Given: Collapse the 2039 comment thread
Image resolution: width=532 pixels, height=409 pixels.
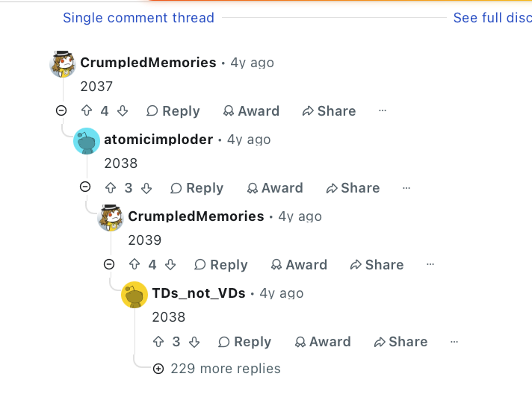Looking at the screenshot, I should [109, 264].
